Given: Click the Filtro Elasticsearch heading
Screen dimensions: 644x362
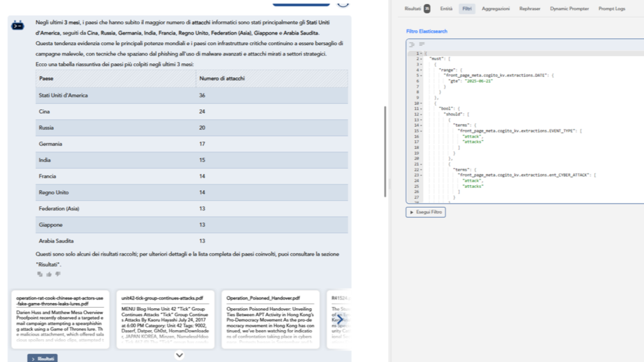Looking at the screenshot, I should tap(427, 31).
